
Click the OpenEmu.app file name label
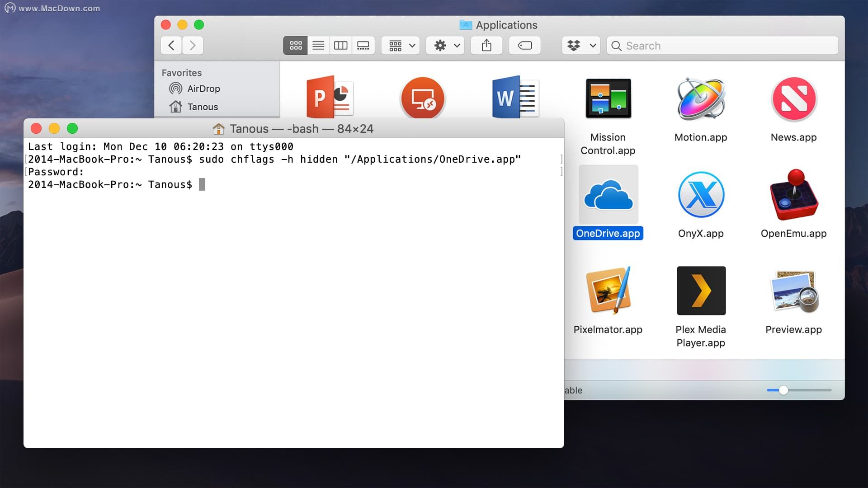(x=794, y=234)
